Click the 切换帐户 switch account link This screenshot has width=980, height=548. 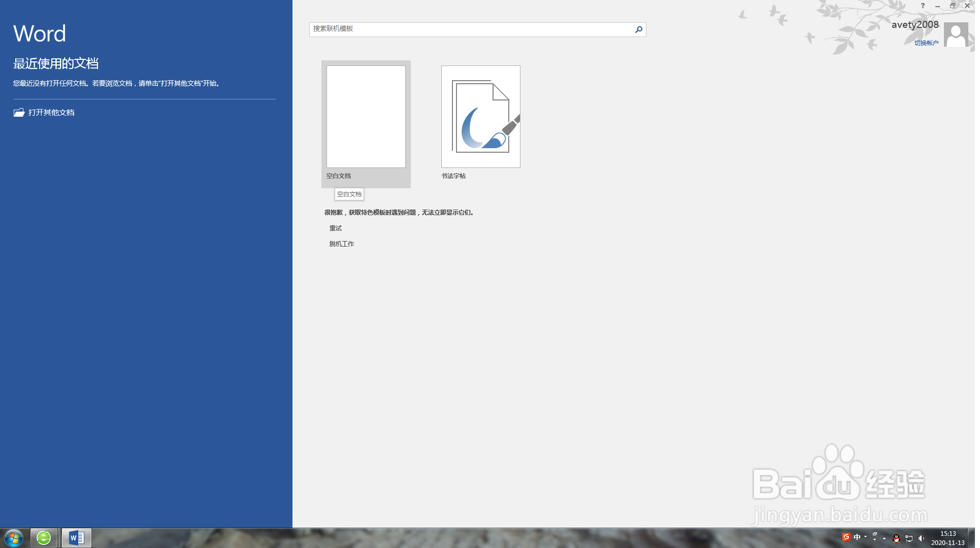point(926,43)
